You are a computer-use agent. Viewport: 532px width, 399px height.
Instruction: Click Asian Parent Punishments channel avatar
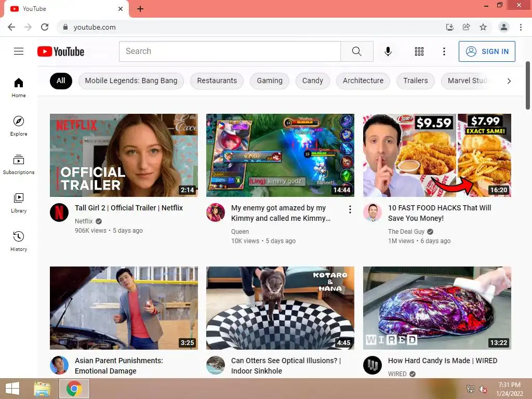(59, 365)
